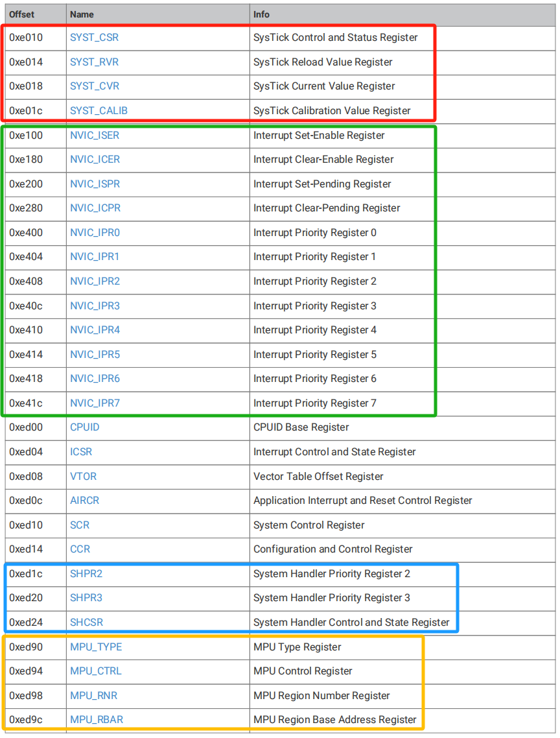Select offset value 0xe280

click(26, 208)
